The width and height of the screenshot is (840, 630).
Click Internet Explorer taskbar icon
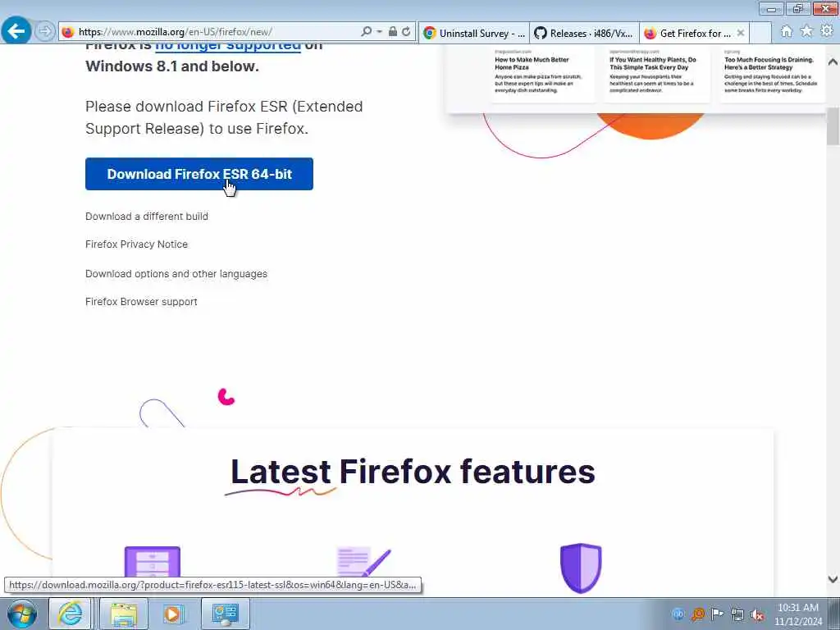(x=71, y=614)
